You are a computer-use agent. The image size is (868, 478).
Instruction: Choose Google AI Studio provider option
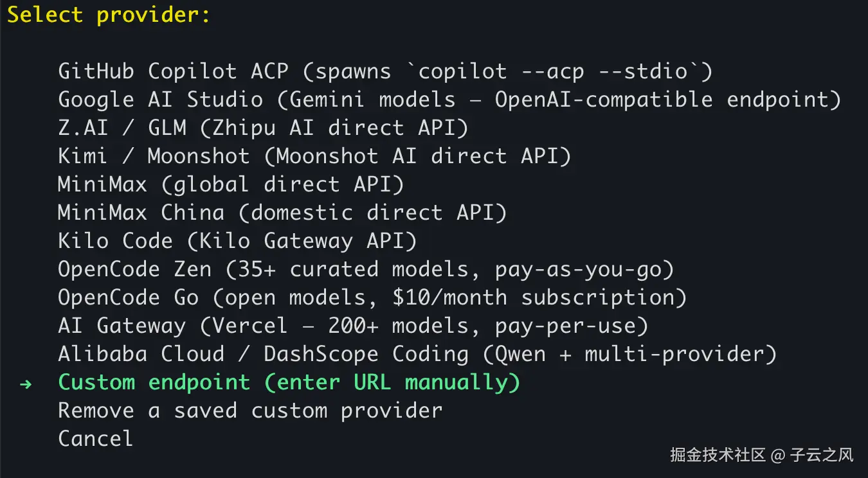(449, 100)
